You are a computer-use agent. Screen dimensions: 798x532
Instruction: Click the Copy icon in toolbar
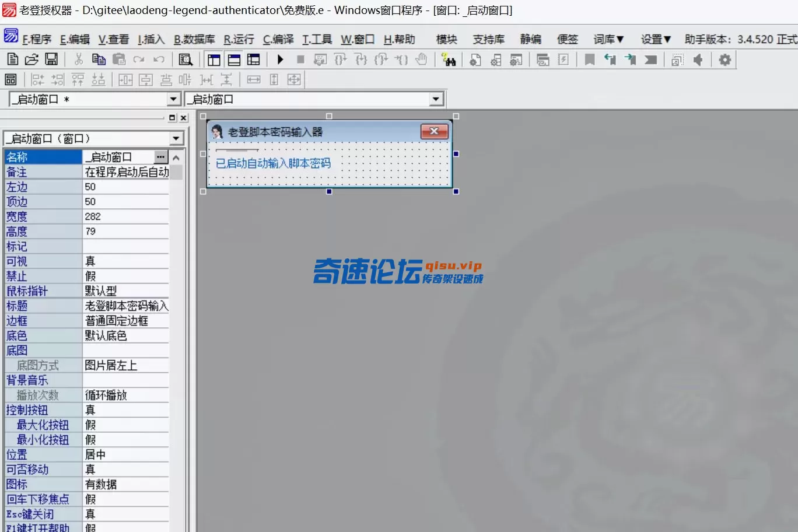click(x=99, y=60)
